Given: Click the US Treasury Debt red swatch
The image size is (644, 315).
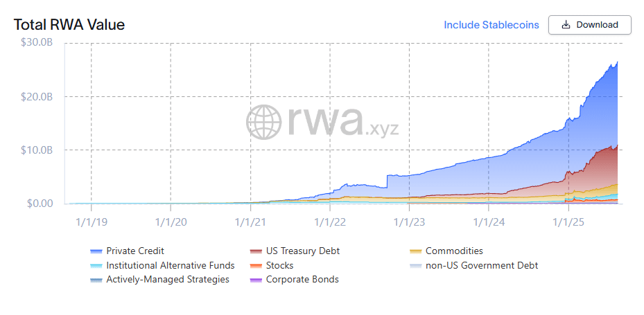Looking at the screenshot, I should point(256,251).
